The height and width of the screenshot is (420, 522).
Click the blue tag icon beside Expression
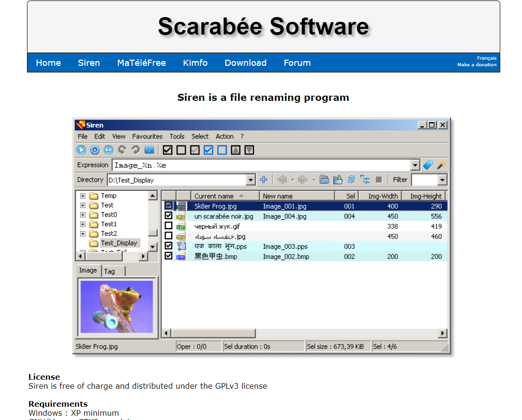point(428,165)
